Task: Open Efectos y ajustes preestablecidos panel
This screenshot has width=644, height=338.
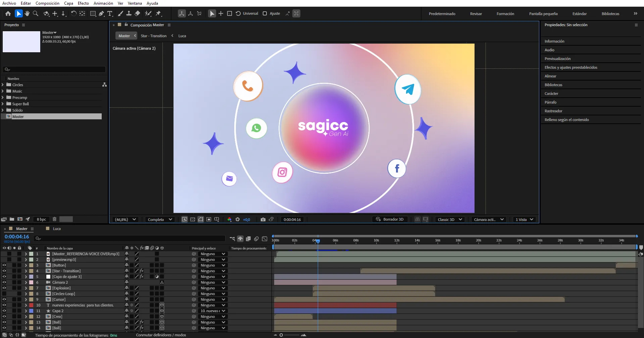Action: [x=571, y=67]
